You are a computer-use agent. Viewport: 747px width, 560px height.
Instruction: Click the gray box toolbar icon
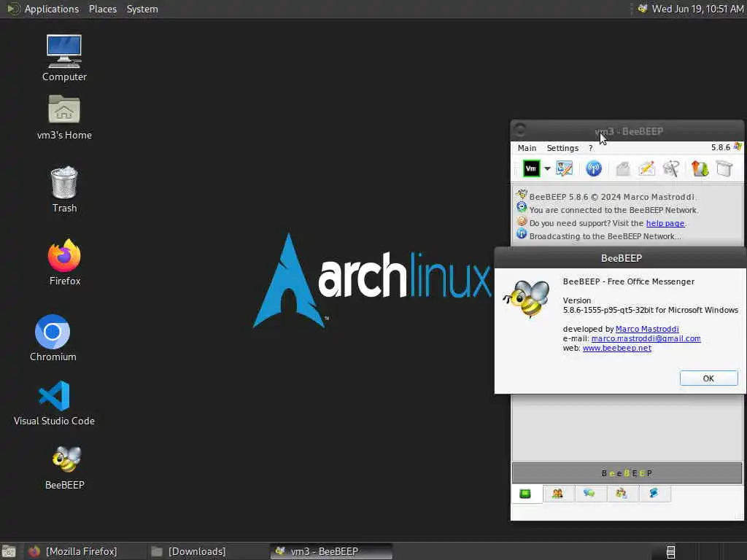[724, 168]
